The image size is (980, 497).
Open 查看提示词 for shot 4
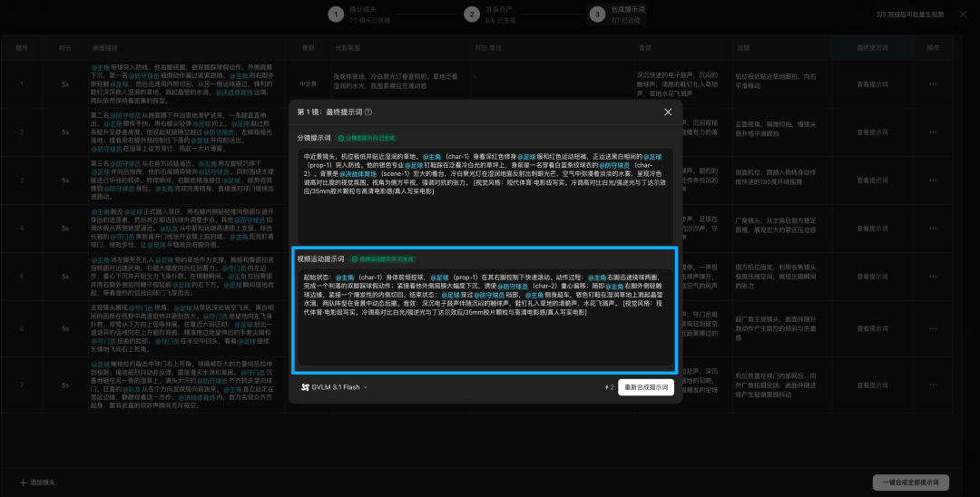pos(872,229)
